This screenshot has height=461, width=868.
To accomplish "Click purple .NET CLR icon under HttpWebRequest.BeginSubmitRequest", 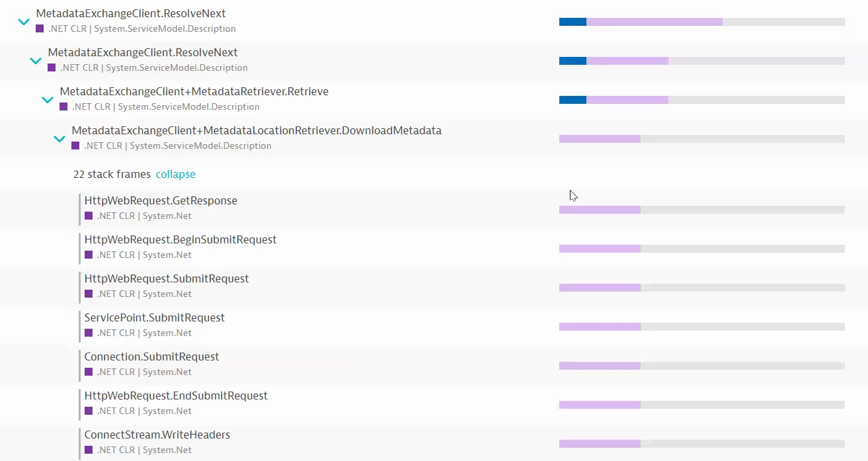I will click(89, 255).
